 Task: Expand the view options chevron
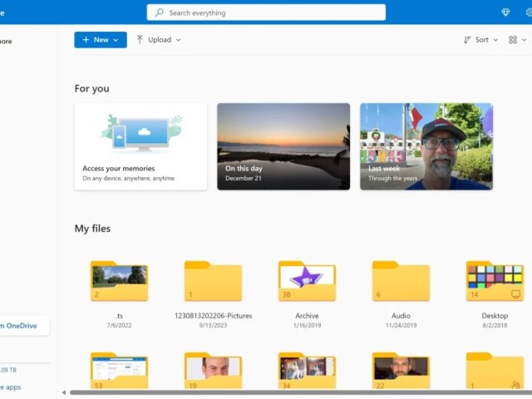[x=524, y=40]
